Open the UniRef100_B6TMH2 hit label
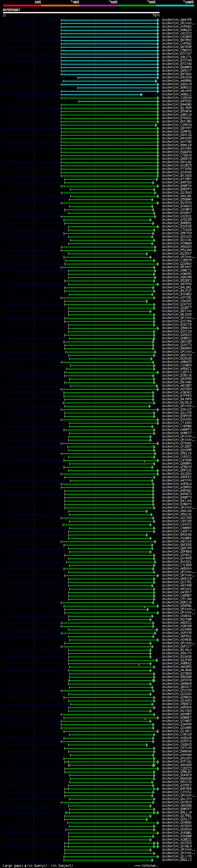The width and height of the screenshot is (197, 868). point(177,40)
